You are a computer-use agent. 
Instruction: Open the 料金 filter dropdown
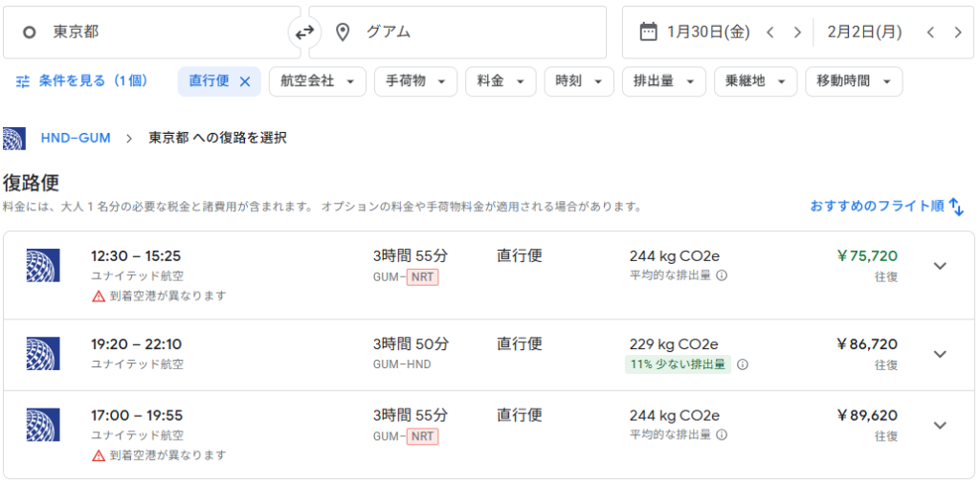point(501,81)
